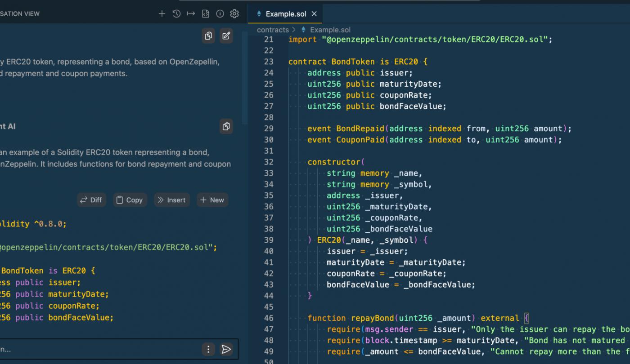Click bondFaceValue on editor line 27
The image size is (630, 364).
(411, 107)
